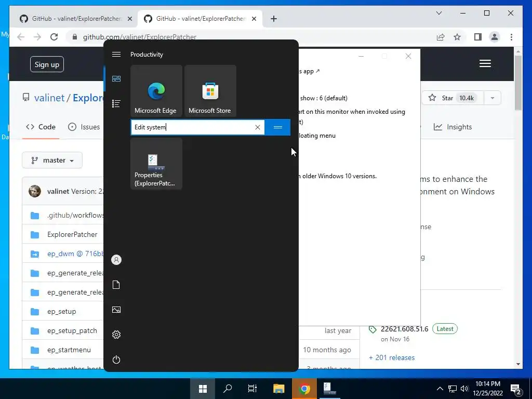Open the ep_startmenu folder

point(69,350)
